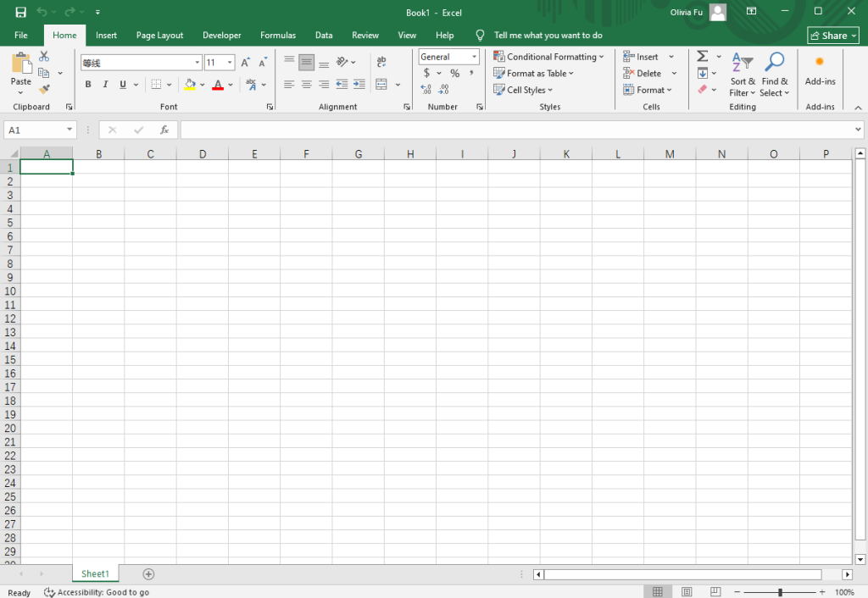Open the AutoSum function
The height and width of the screenshot is (598, 868).
tap(701, 56)
